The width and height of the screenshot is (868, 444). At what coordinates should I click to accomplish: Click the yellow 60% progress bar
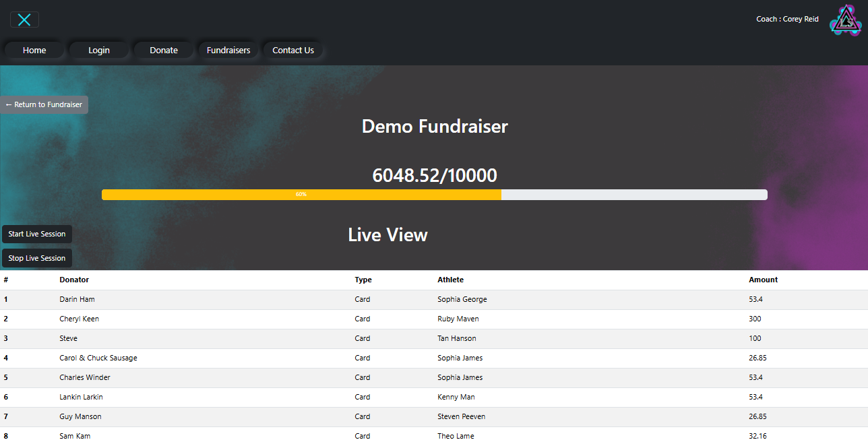(301, 195)
